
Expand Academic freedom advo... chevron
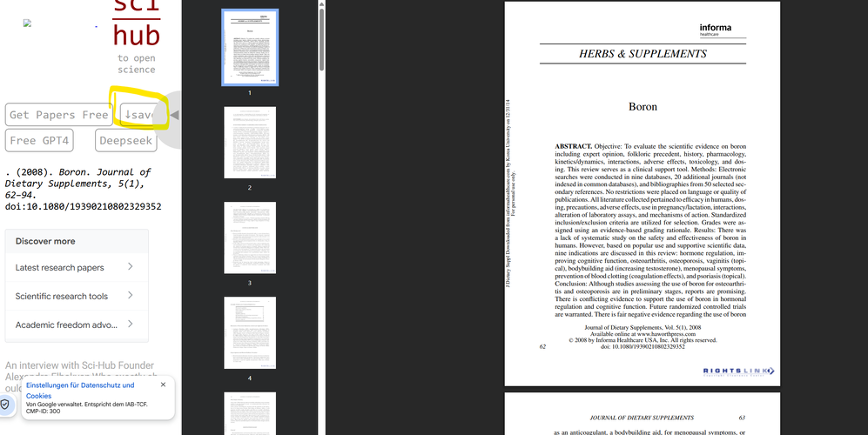[x=130, y=325]
